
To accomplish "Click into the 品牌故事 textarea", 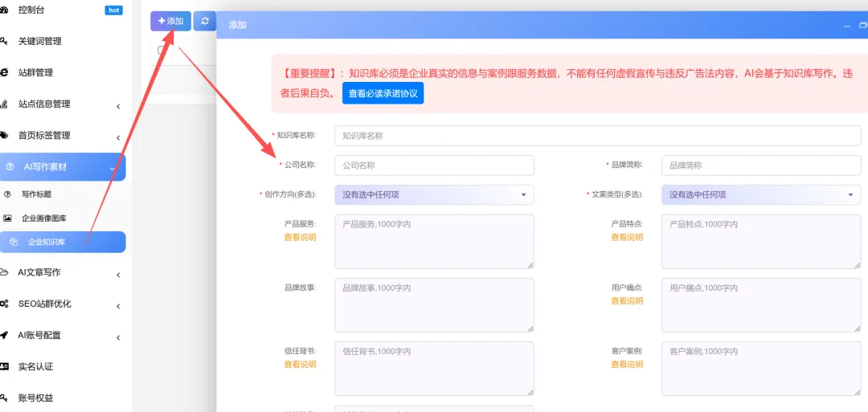I will [x=434, y=305].
